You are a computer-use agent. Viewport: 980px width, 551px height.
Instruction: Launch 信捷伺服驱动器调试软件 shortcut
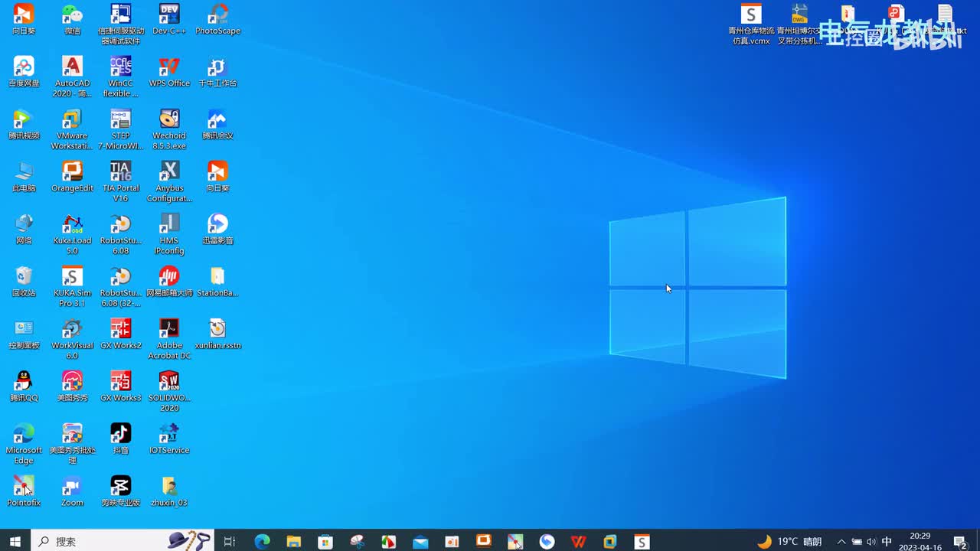[x=121, y=24]
